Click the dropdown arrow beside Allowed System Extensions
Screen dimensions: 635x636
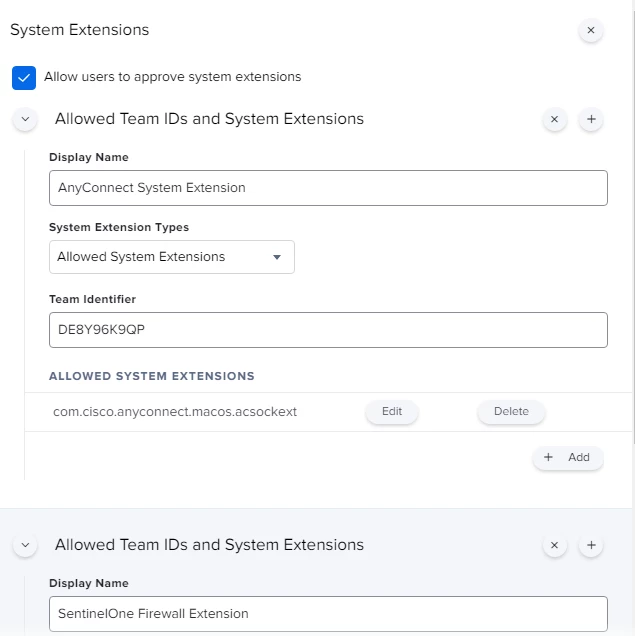pyautogui.click(x=277, y=257)
